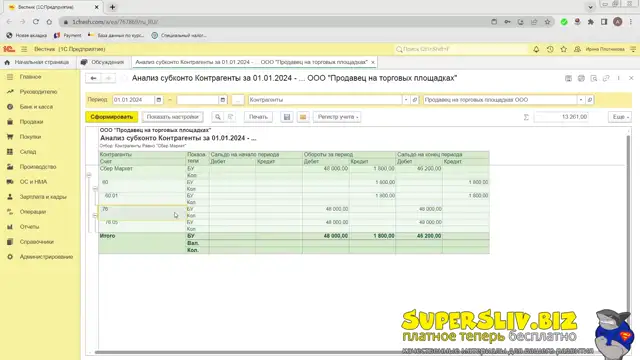Open 1C favorites star icon
The height and width of the screenshot is (360, 640).
[x=564, y=49]
